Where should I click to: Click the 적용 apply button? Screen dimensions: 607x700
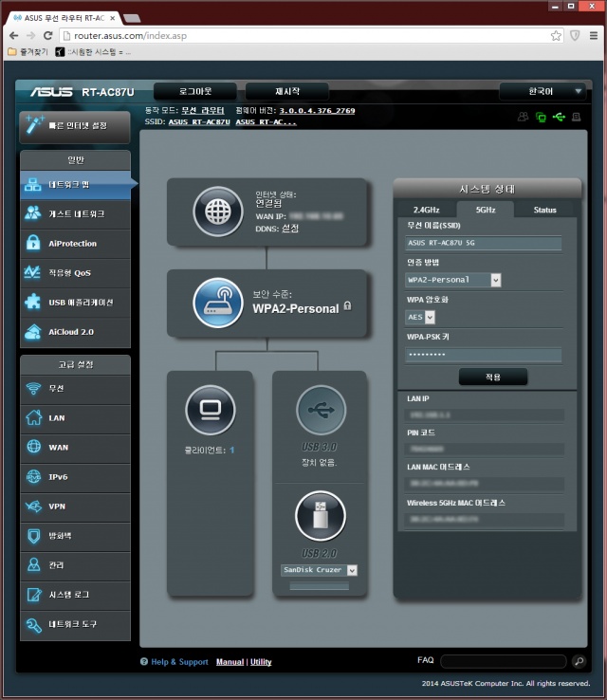(493, 378)
